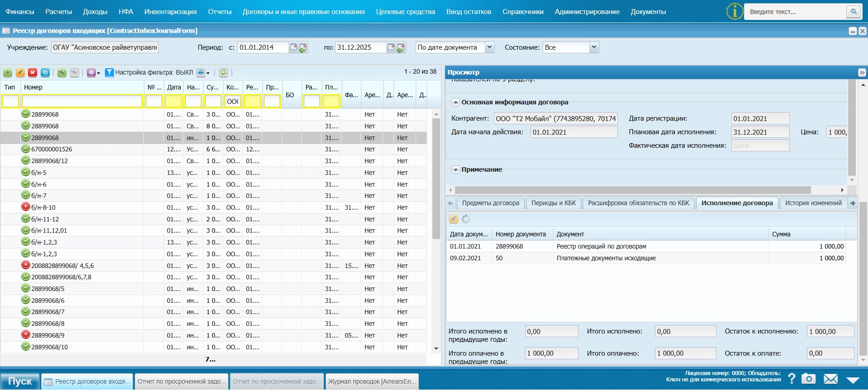Open the blue filter settings icon

[109, 73]
